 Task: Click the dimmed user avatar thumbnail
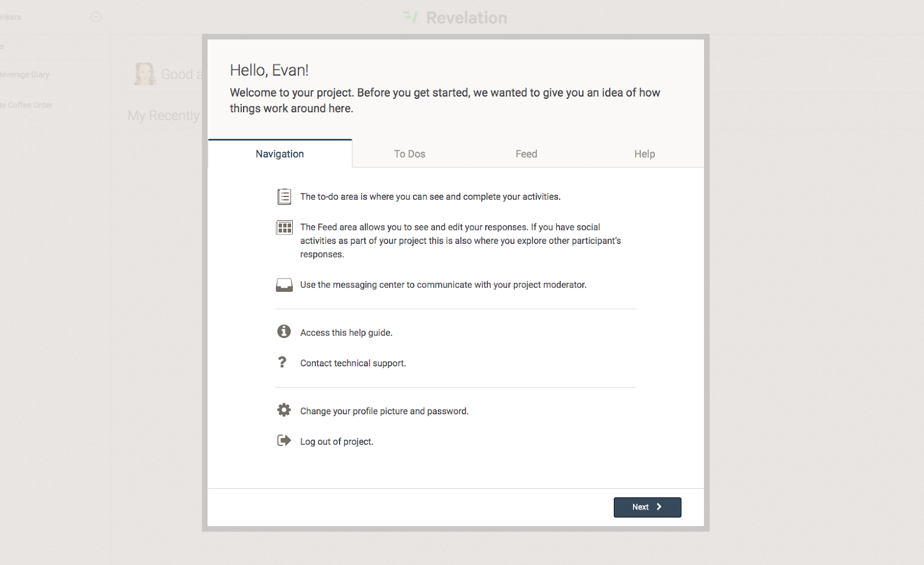tap(144, 74)
